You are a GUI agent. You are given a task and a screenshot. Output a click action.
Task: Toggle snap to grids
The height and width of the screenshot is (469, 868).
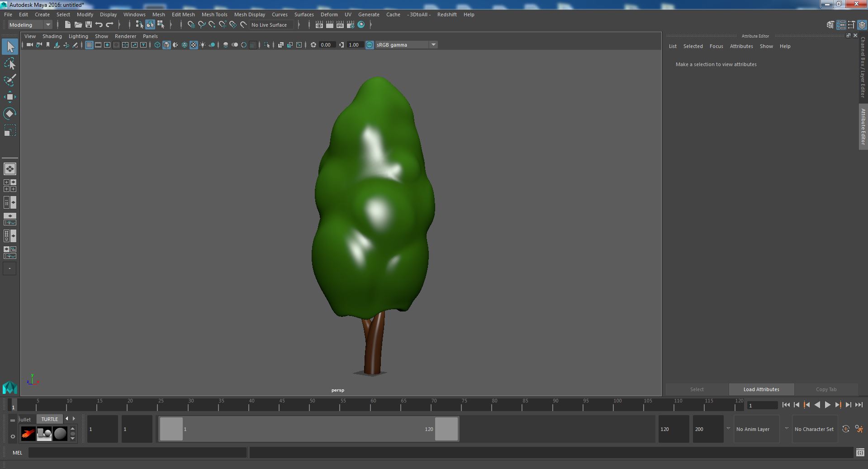191,25
